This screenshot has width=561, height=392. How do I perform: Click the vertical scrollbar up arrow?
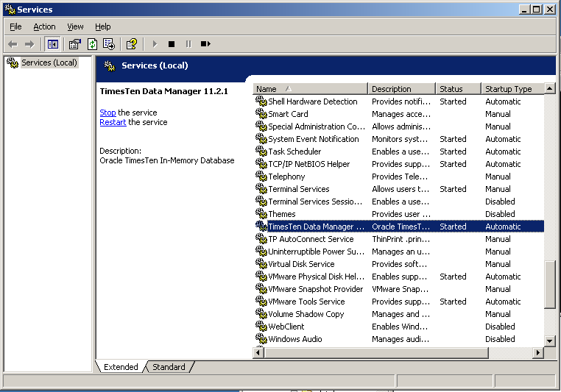pyautogui.click(x=549, y=88)
